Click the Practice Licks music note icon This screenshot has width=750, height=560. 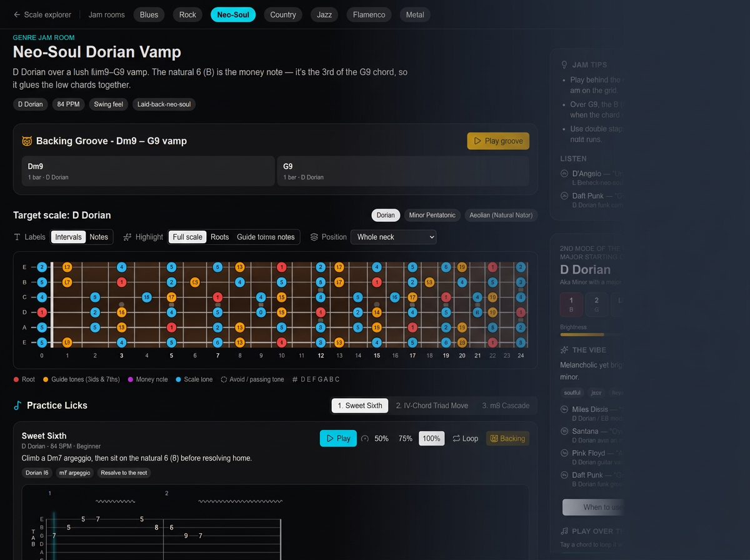[17, 406]
